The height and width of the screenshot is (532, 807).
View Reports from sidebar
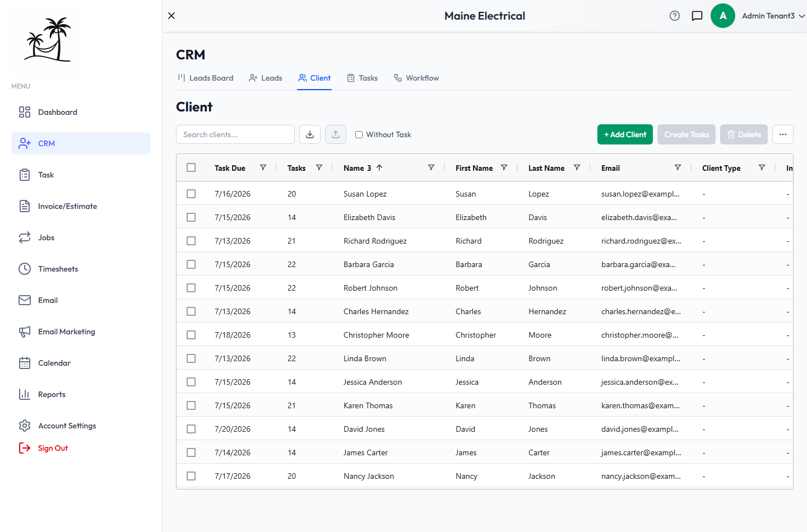point(81,394)
